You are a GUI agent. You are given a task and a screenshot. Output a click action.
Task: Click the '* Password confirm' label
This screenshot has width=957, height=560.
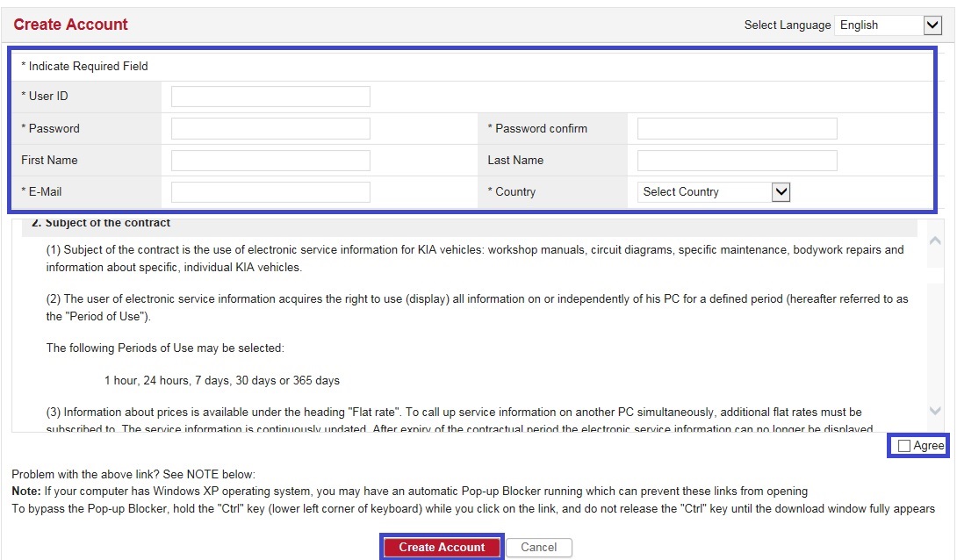pyautogui.click(x=537, y=129)
